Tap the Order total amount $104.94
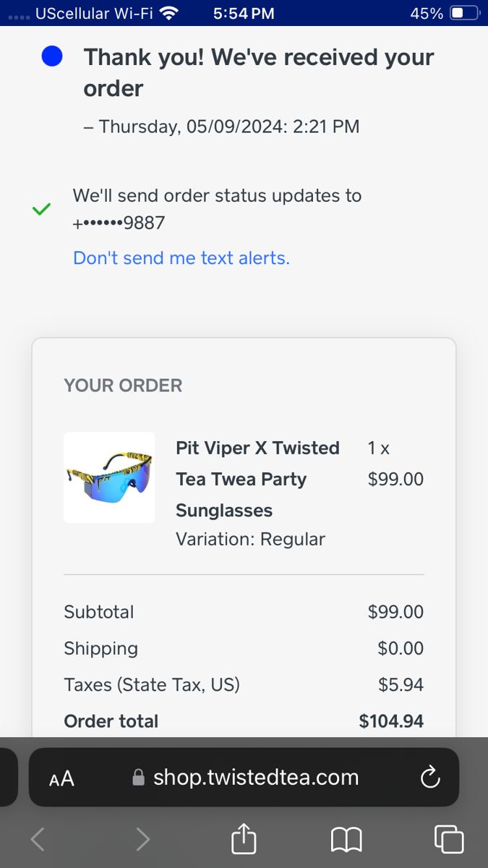Screen dimensions: 488x868 pos(391,721)
